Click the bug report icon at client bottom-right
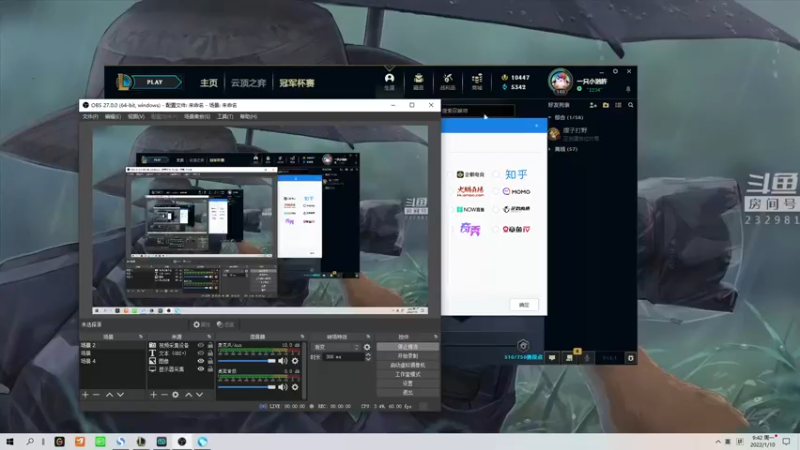This screenshot has height=450, width=800. (x=631, y=358)
